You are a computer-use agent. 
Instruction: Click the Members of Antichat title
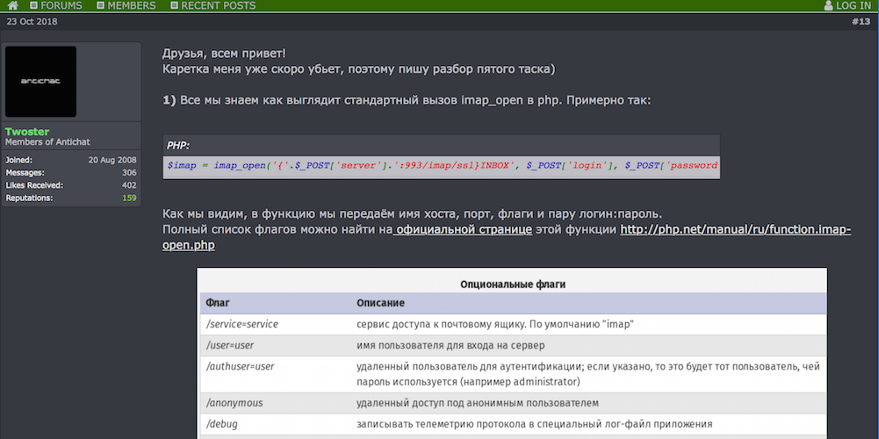(48, 142)
